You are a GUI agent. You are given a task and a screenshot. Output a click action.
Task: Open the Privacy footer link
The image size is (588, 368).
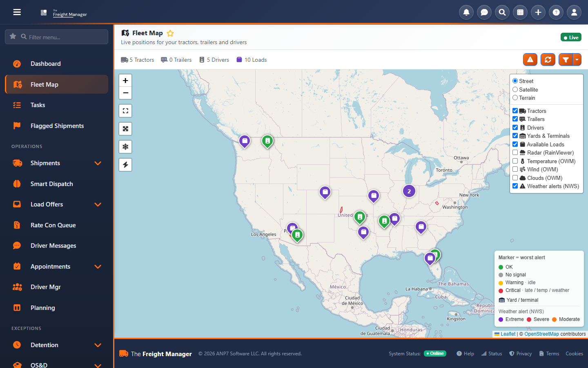521,354
